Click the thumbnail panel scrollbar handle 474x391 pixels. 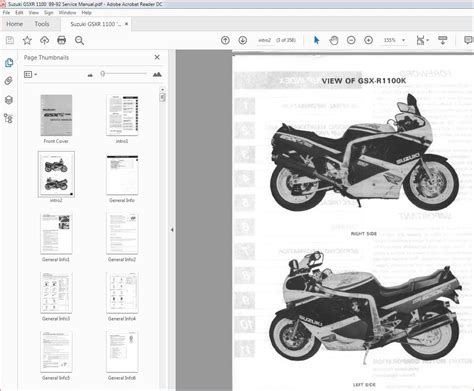[162, 97]
